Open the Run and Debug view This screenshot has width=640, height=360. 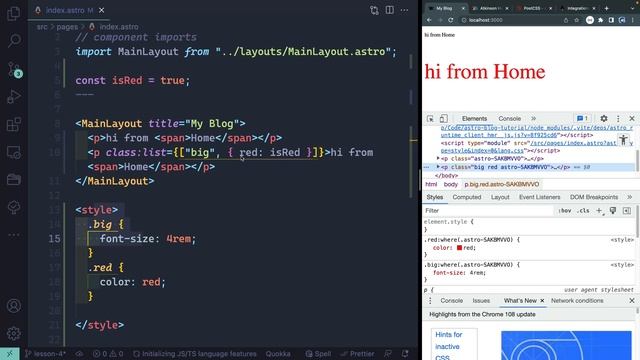click(x=14, y=97)
